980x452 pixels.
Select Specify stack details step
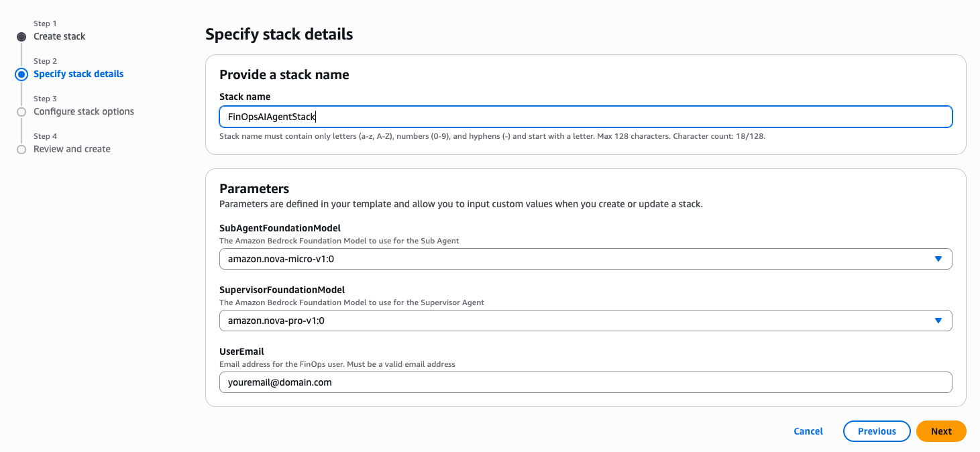pyautogui.click(x=78, y=74)
